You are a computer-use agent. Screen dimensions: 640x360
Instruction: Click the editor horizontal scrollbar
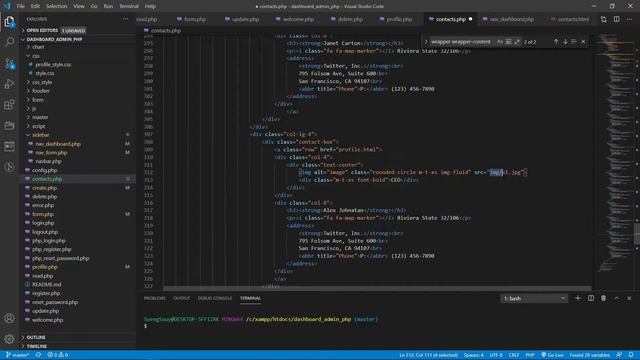[377, 288]
